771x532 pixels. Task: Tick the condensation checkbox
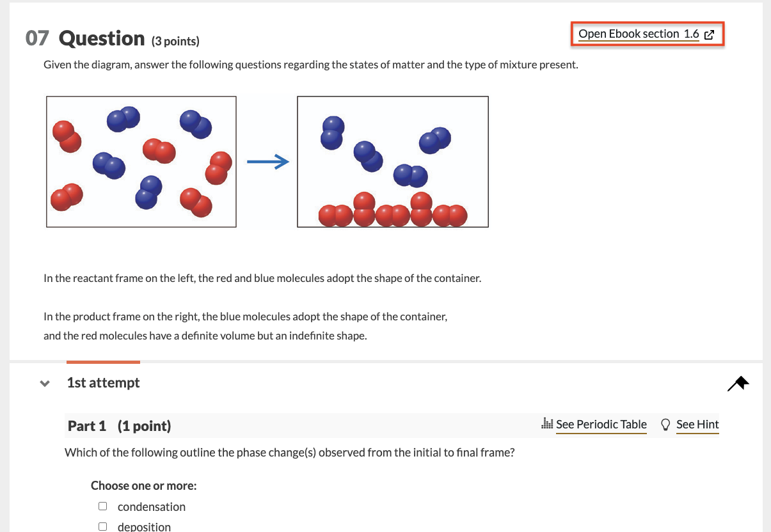coord(102,506)
